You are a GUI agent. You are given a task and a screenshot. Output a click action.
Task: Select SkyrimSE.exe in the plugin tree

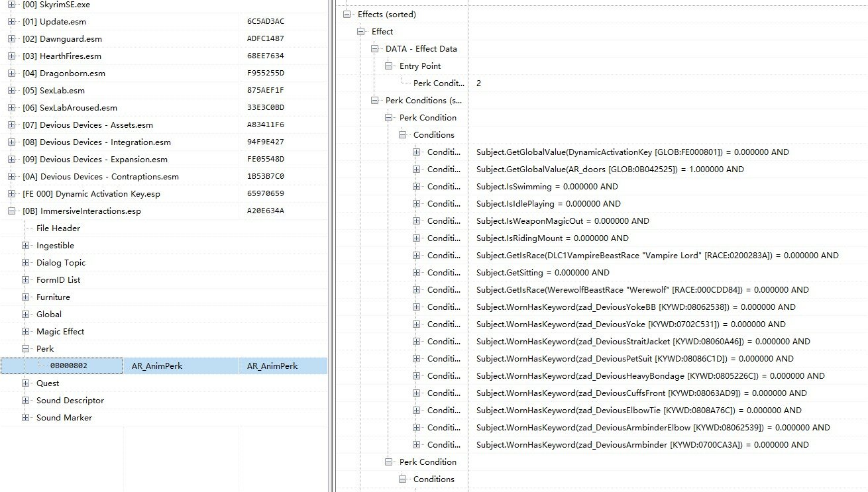coord(56,5)
